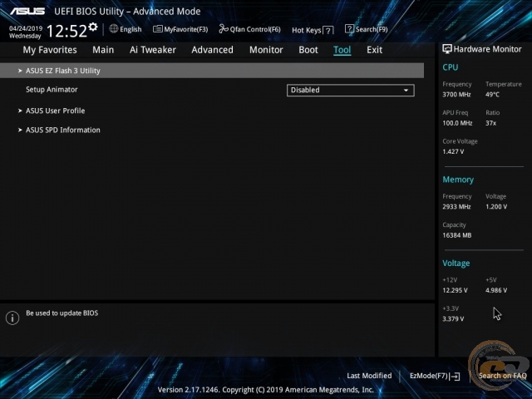
Task: Click +5V reading 4.986 V
Action: tap(496, 290)
